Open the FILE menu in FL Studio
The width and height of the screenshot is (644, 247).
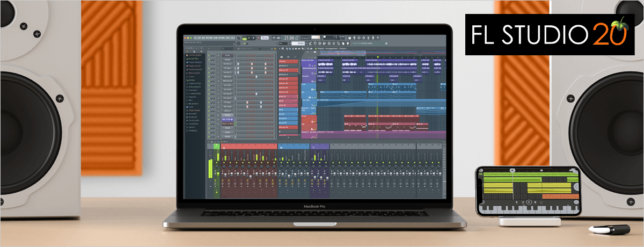coord(195,38)
